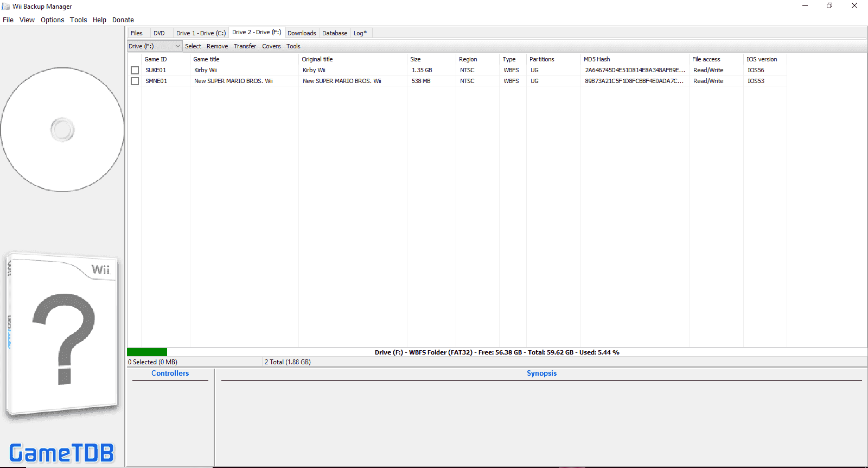
Task: Sort by IOS version column header
Action: click(x=765, y=59)
